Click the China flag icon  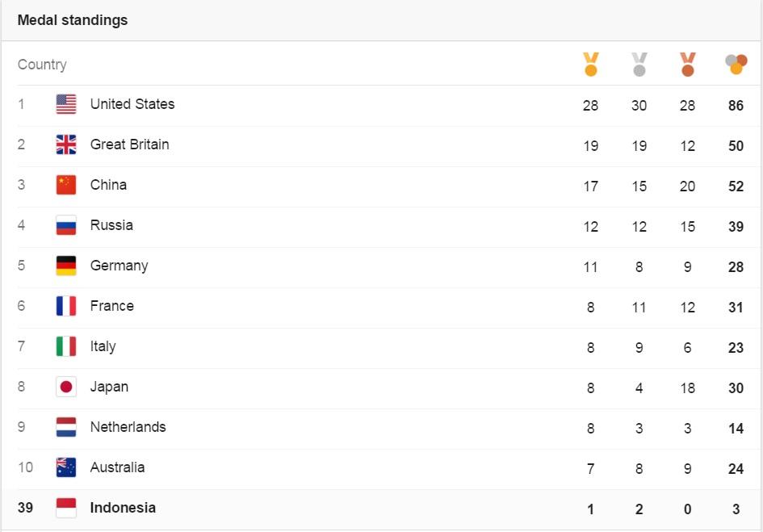[66, 185]
